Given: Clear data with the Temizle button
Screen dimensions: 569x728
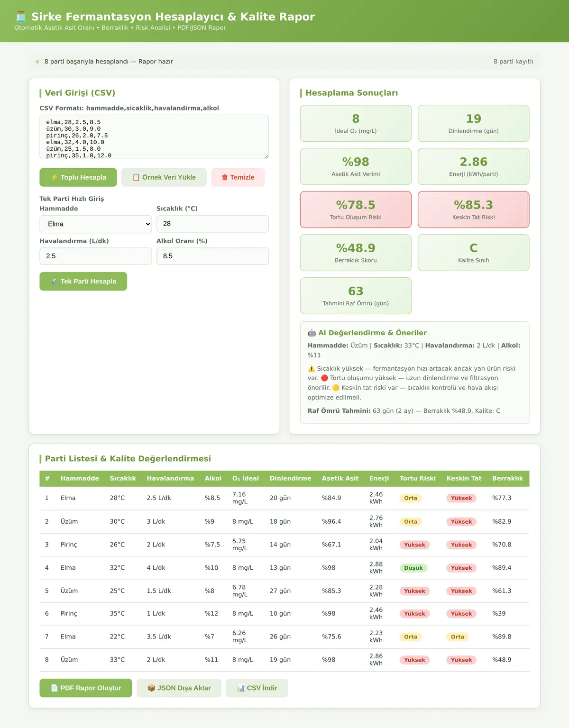Looking at the screenshot, I should point(238,177).
